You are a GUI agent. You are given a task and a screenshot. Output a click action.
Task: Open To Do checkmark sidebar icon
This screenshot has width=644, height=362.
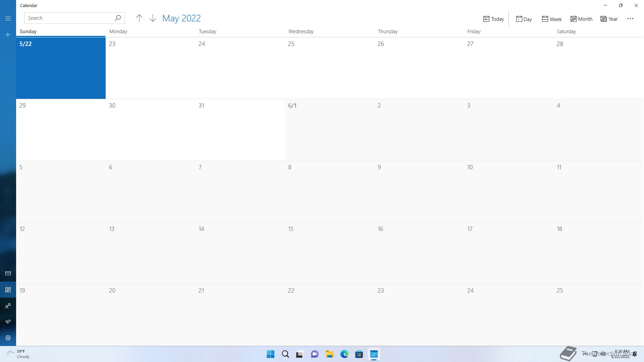point(8,322)
